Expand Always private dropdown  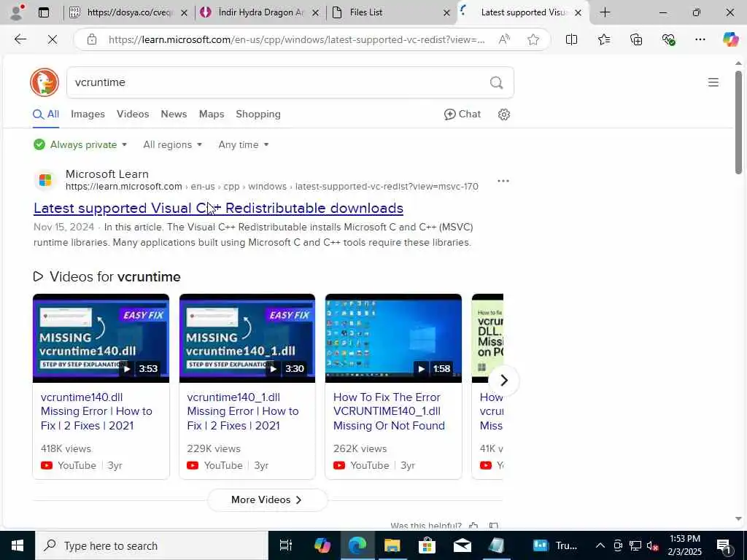point(80,144)
